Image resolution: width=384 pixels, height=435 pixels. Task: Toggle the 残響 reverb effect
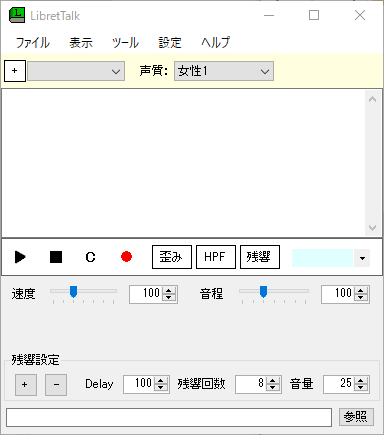(260, 257)
